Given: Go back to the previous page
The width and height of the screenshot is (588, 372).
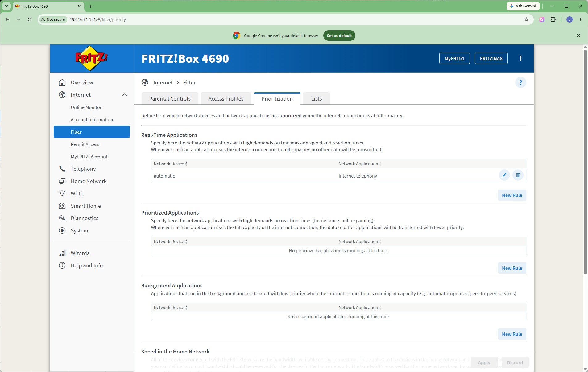Looking at the screenshot, I should coord(7,19).
